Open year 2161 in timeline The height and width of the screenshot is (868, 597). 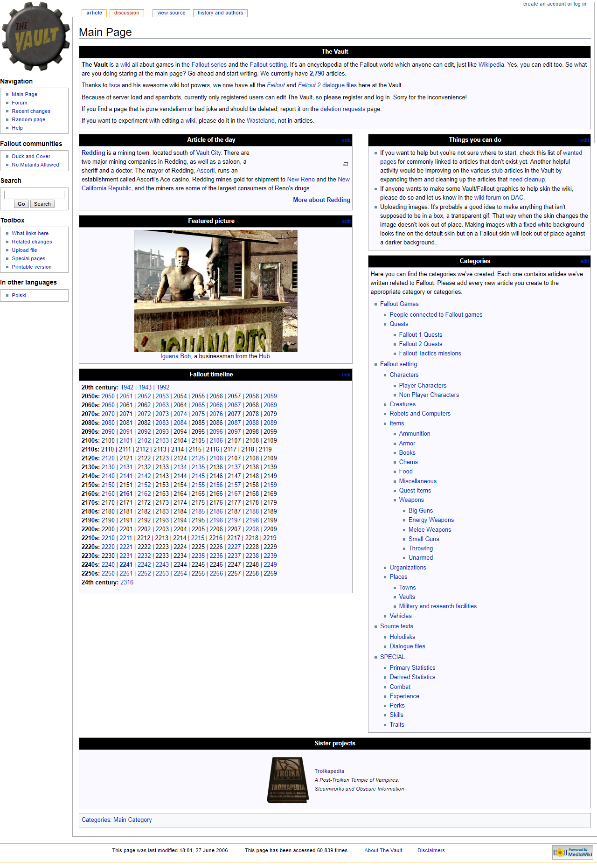[x=126, y=494]
